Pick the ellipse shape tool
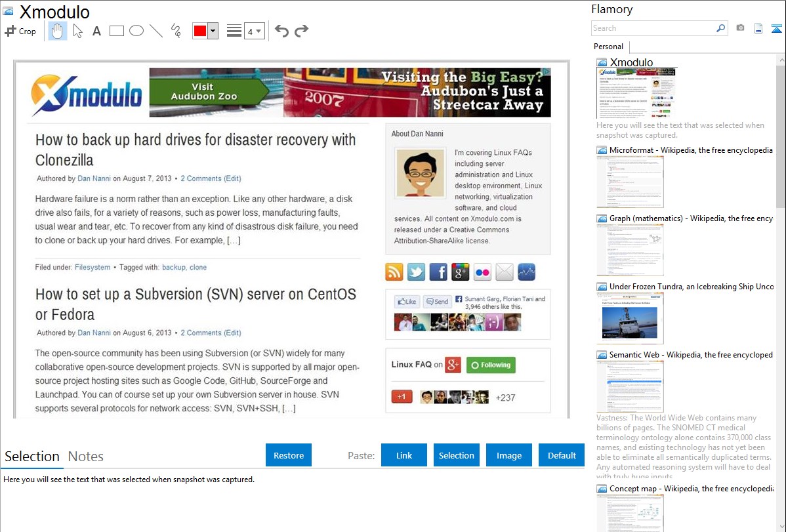 [x=136, y=31]
